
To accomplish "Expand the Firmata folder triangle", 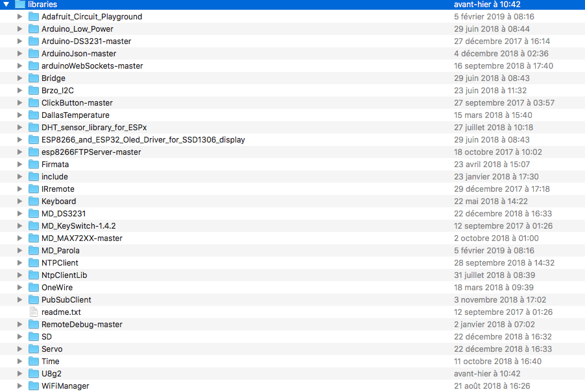I will (x=19, y=165).
